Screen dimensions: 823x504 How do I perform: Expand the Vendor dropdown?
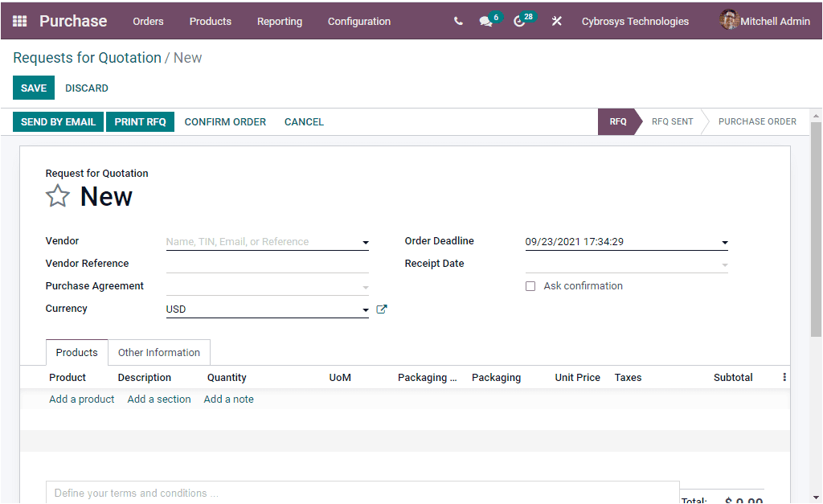[366, 242]
